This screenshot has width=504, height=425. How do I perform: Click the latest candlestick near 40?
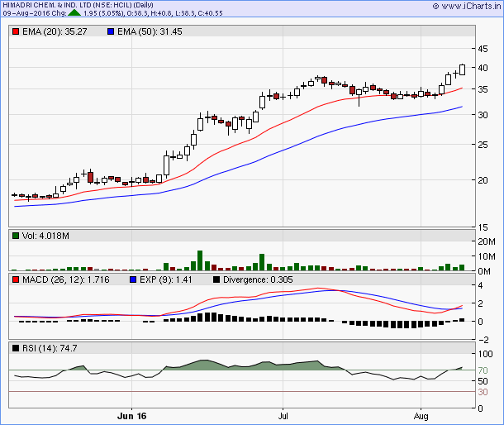click(462, 69)
